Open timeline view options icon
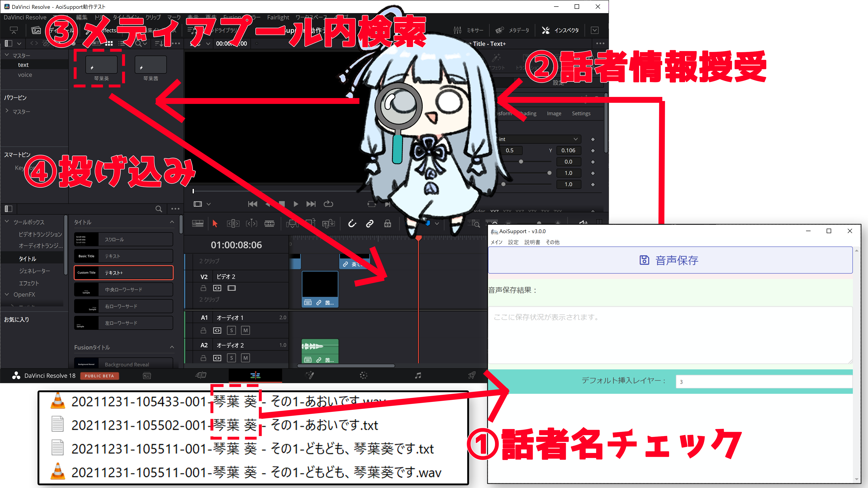868x488 pixels. tap(198, 223)
